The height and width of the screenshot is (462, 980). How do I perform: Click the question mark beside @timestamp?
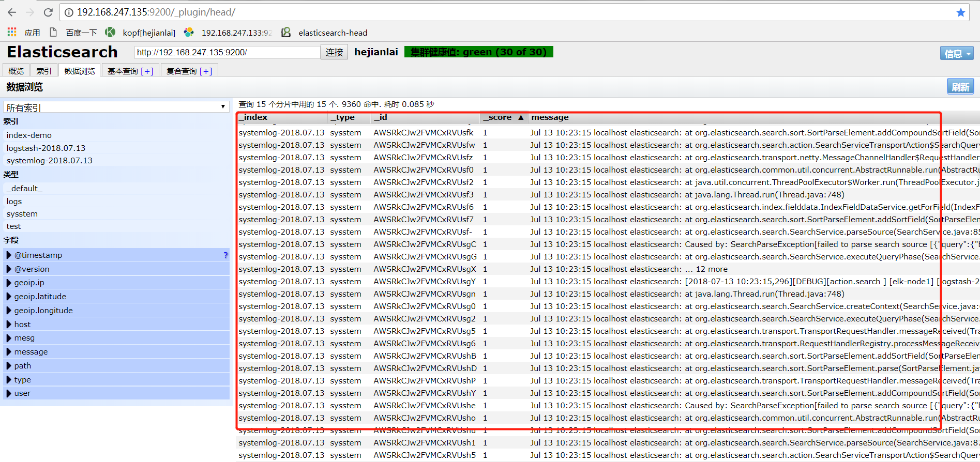click(225, 255)
